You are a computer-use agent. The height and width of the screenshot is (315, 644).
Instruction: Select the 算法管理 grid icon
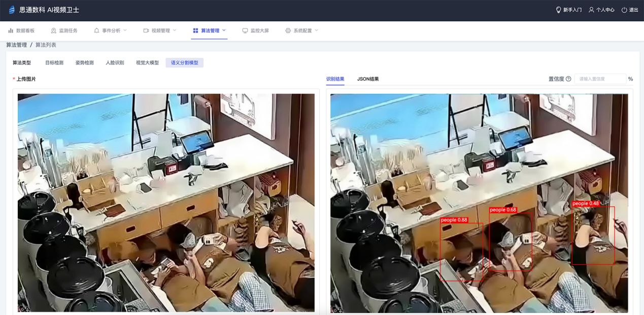(x=195, y=30)
